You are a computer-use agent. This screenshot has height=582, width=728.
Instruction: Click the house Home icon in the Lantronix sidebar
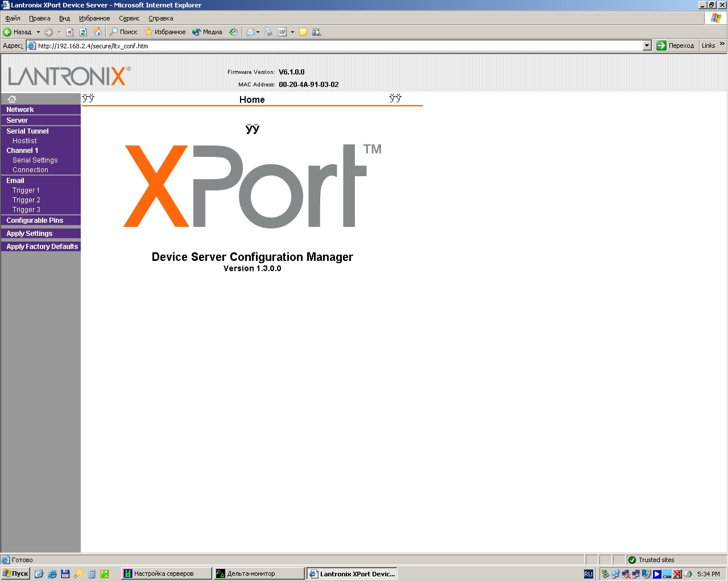pos(11,99)
